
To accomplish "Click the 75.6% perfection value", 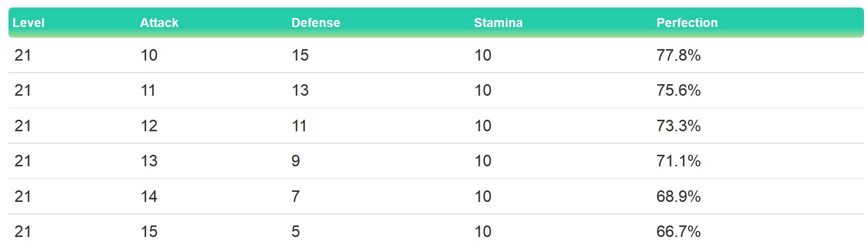I will point(678,90).
